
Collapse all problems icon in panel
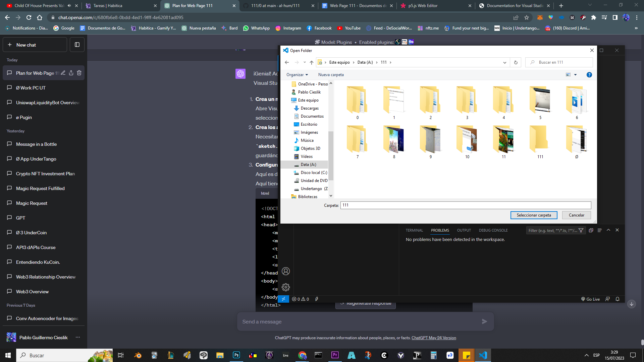pyautogui.click(x=591, y=230)
